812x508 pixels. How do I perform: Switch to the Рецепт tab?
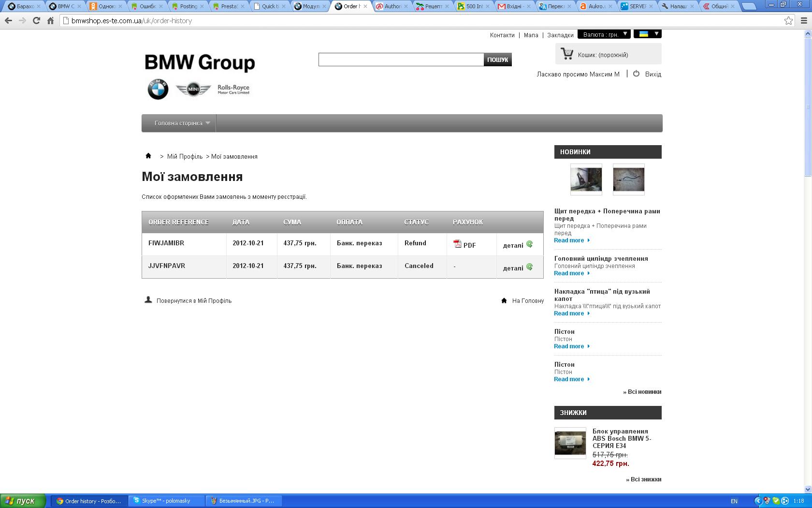coord(433,6)
